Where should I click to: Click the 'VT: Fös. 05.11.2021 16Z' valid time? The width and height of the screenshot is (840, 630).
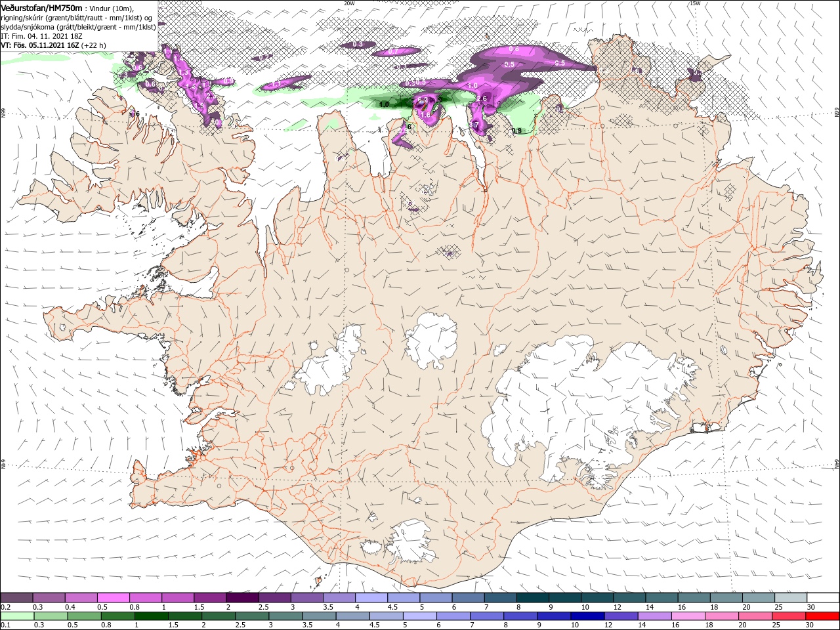[39, 45]
